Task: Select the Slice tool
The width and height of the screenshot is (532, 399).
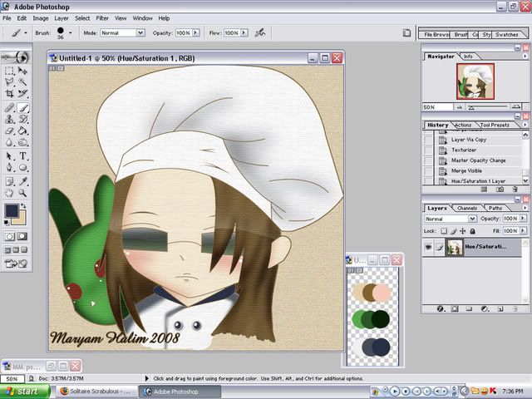Action: point(22,93)
